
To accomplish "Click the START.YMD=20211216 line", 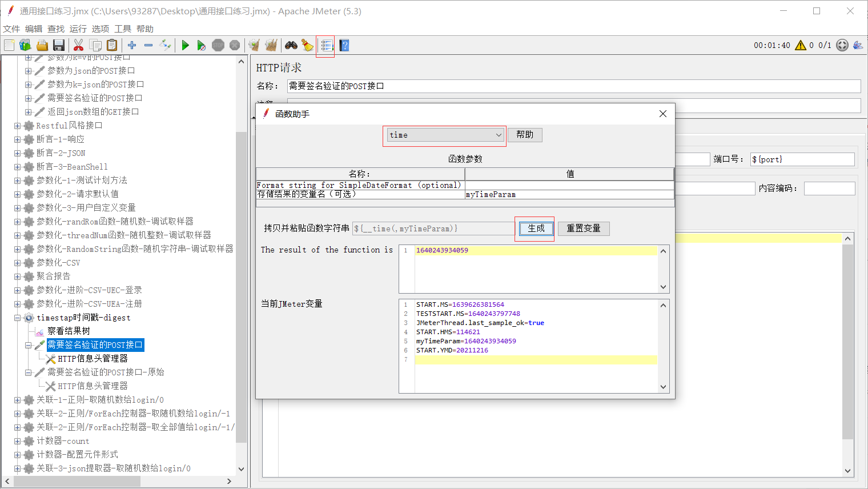I will click(x=452, y=350).
